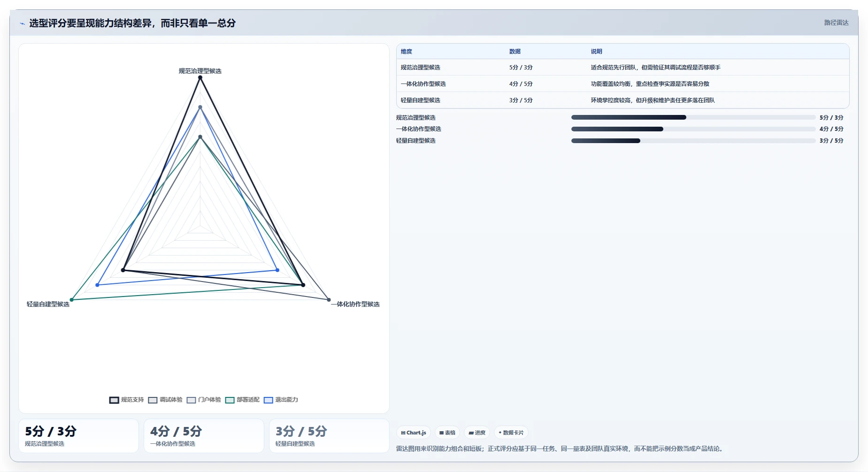Click the 4分 / 5分 value after the progress bar
This screenshot has height=472, width=868.
click(831, 129)
